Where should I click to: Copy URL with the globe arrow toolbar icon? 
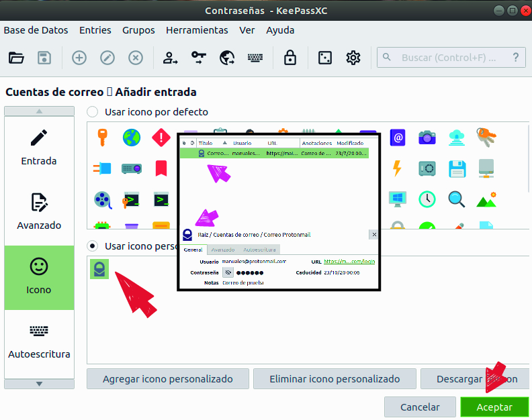(227, 58)
